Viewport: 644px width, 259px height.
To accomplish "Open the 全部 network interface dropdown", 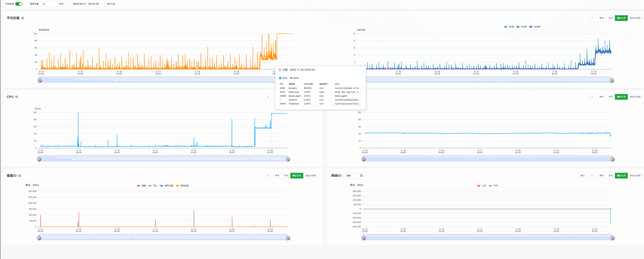I will pyautogui.click(x=352, y=175).
